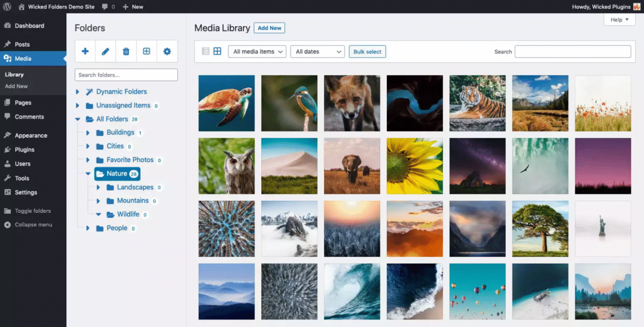Expand the Landscapes folder arrow
644x327 pixels.
pyautogui.click(x=98, y=187)
